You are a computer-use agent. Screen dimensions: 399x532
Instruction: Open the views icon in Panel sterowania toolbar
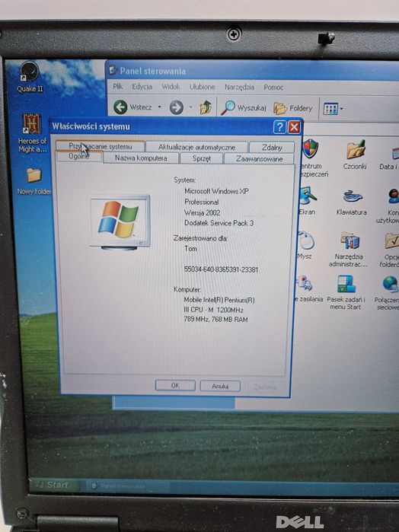(x=330, y=109)
